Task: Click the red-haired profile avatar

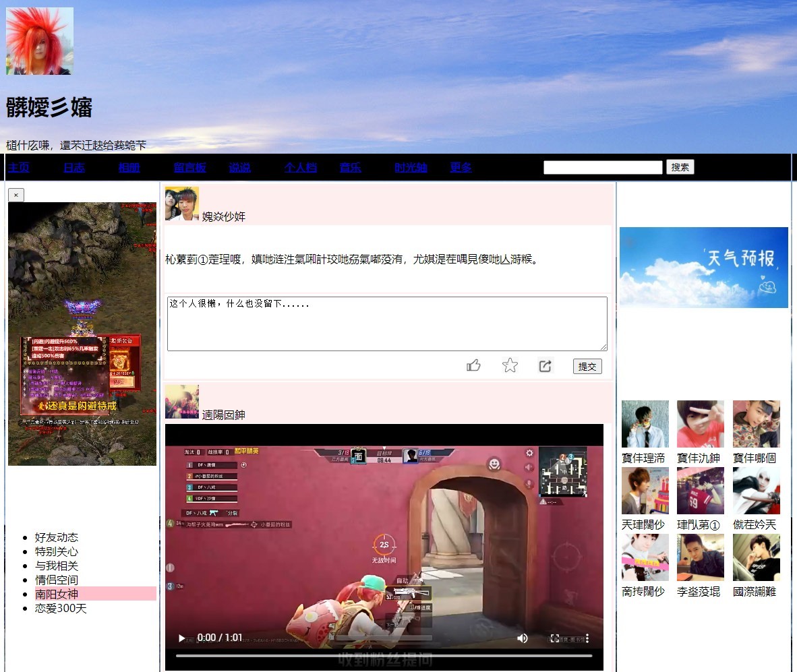Action: pos(40,41)
